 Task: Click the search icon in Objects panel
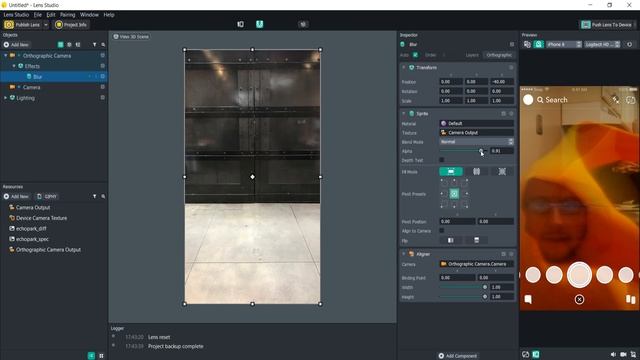pos(103,44)
